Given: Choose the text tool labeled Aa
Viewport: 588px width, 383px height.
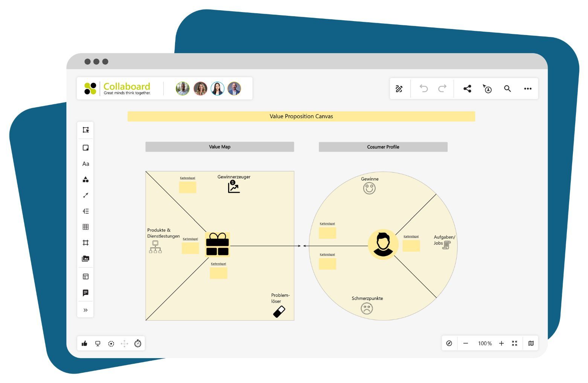Looking at the screenshot, I should click(x=85, y=164).
